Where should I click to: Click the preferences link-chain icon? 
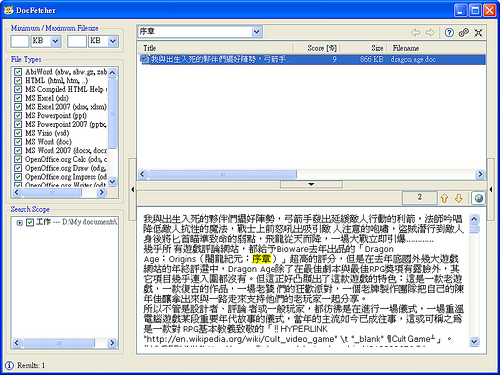pos(464,32)
